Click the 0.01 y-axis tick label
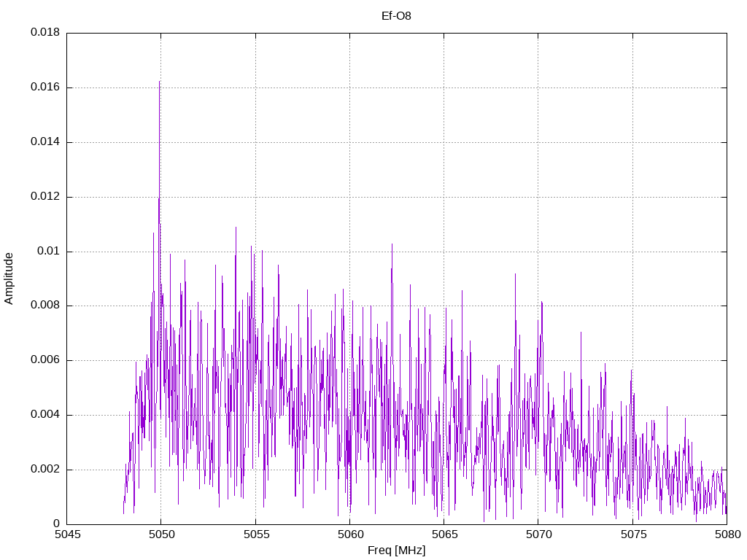The height and width of the screenshot is (560, 747). click(x=49, y=251)
